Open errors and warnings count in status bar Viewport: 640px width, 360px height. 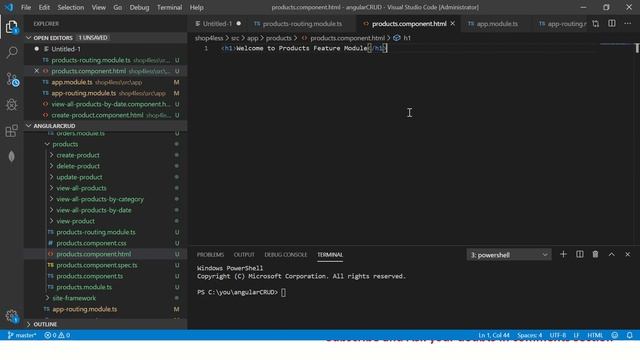tap(57, 335)
